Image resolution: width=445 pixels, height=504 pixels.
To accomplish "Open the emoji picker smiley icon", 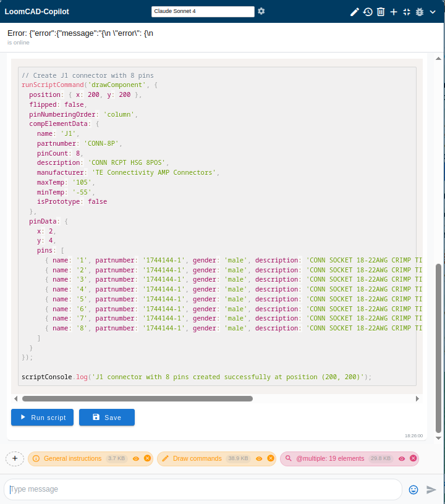I will (413, 489).
